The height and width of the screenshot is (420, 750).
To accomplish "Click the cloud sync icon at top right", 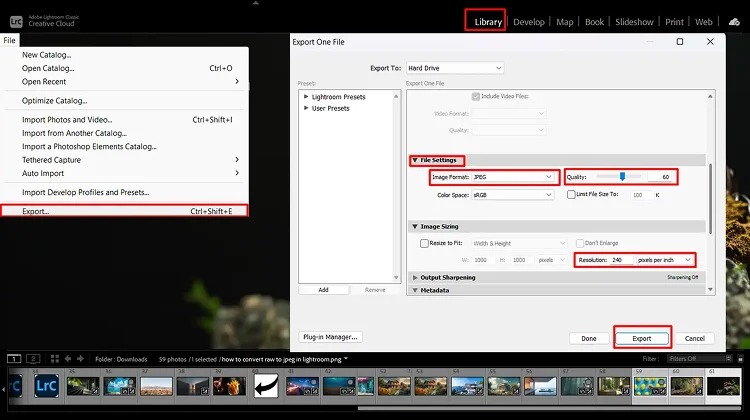I will (x=734, y=22).
